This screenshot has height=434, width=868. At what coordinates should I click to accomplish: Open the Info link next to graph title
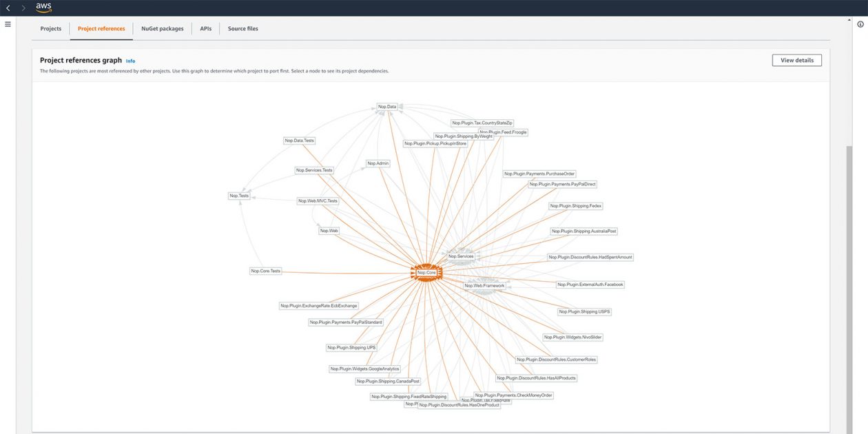click(x=130, y=61)
